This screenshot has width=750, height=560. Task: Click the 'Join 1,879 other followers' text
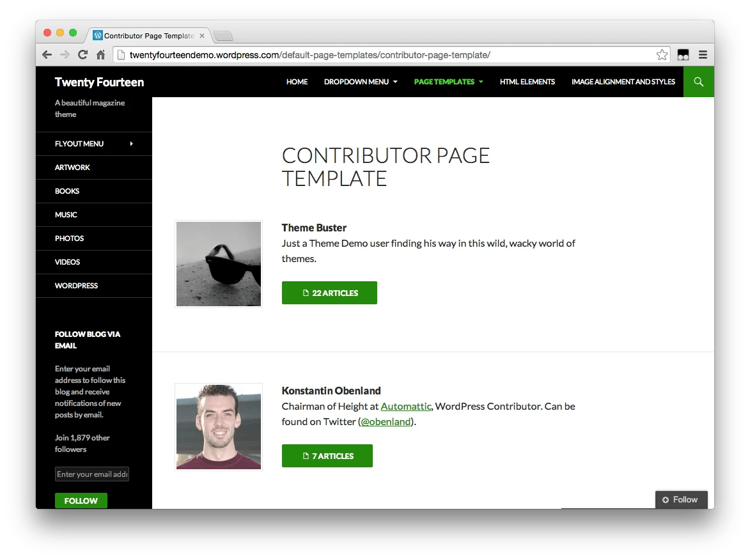[82, 443]
